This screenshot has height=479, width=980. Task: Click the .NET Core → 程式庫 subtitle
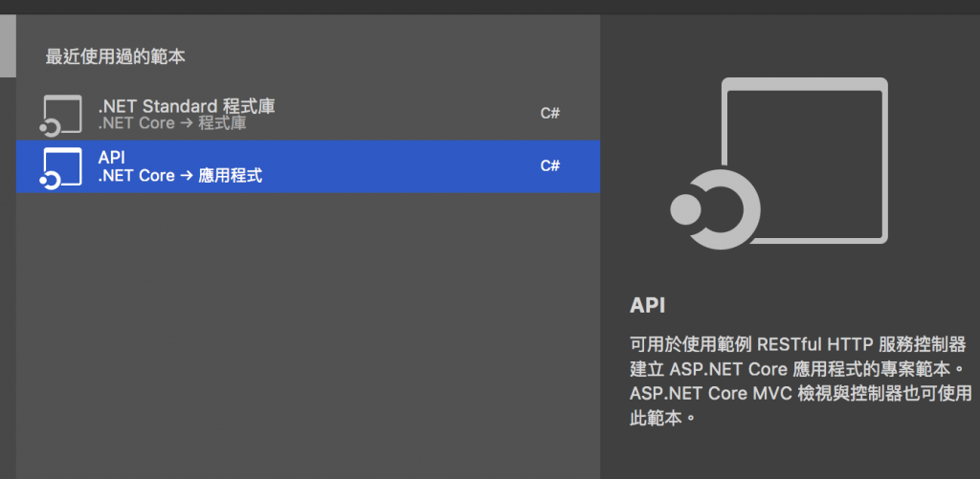[172, 123]
